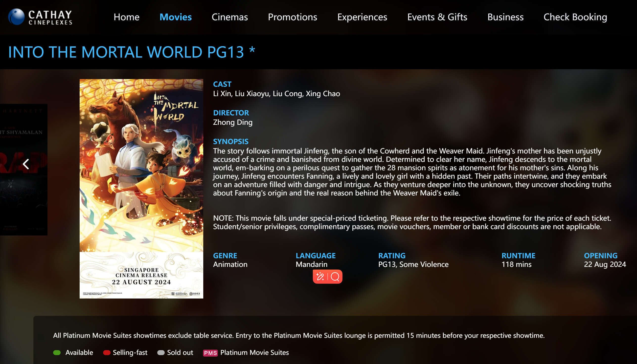Screen dimensions: 637x364
Task: Click the grey Sold out legend indicator
Action: [161, 352]
